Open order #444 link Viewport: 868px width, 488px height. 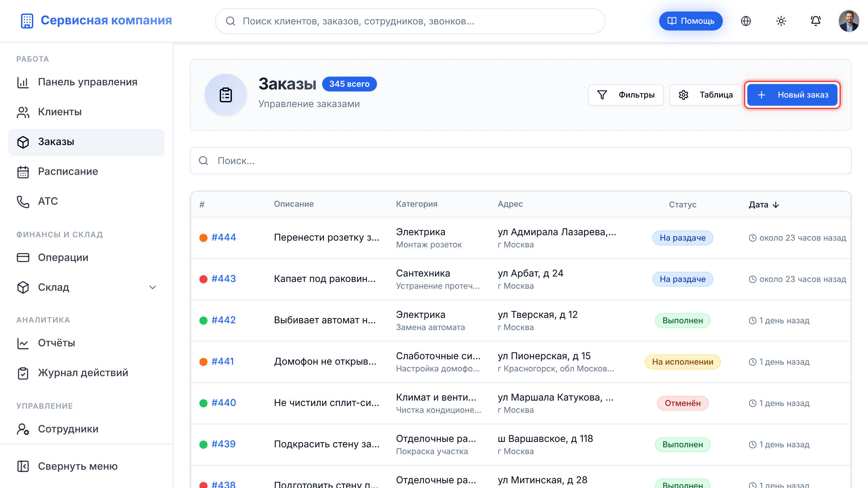(224, 238)
